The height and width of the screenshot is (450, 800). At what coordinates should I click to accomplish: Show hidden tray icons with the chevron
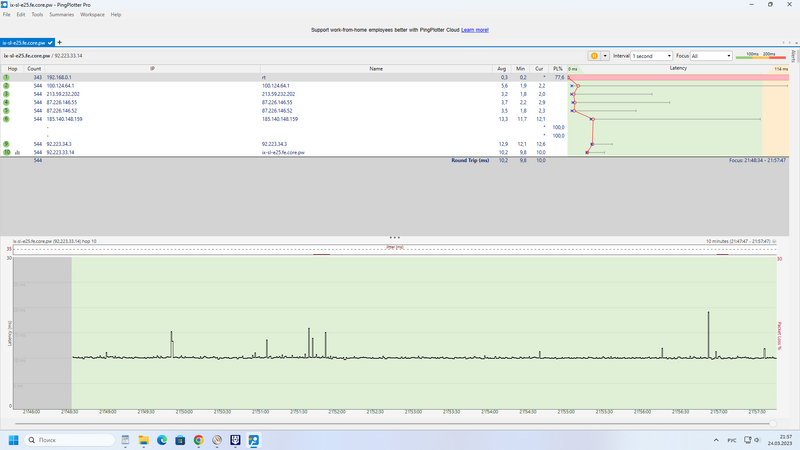tap(716, 440)
